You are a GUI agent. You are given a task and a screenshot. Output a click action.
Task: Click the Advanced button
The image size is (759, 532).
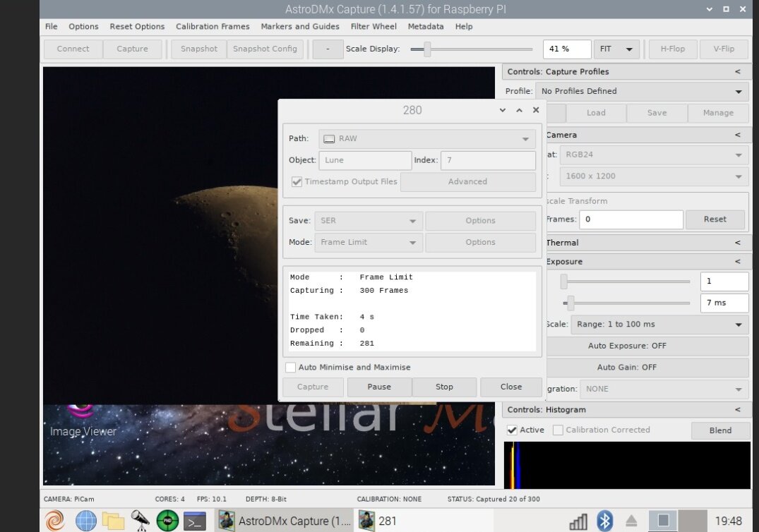point(467,182)
